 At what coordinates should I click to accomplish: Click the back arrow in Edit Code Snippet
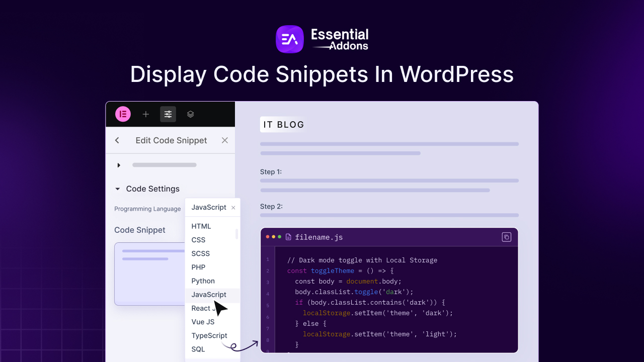pyautogui.click(x=117, y=140)
